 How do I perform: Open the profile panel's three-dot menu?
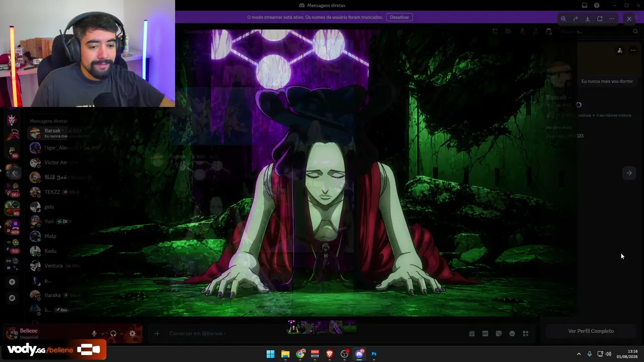pyautogui.click(x=633, y=50)
